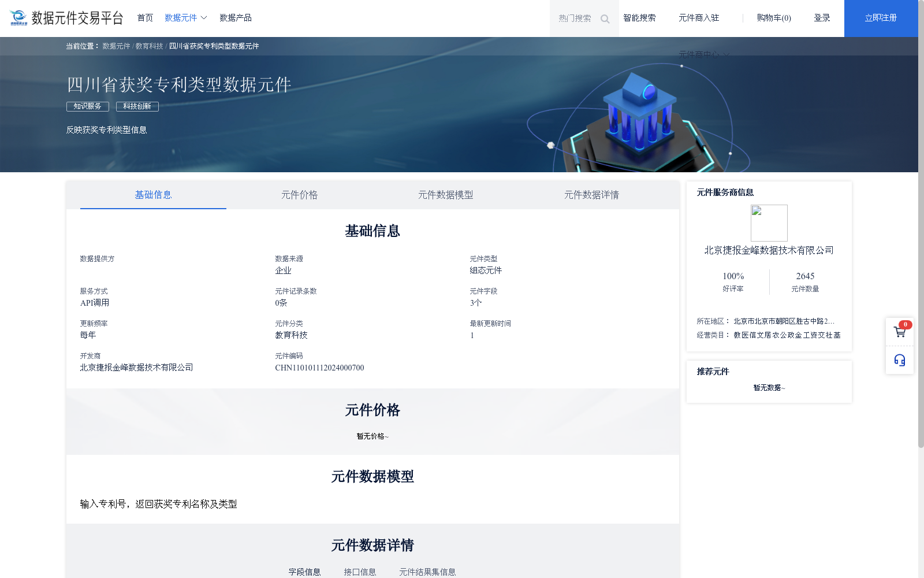Click the service provider avatar image

tap(769, 223)
